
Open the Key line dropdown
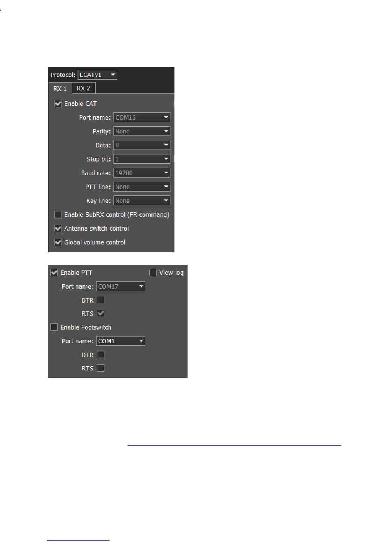pyautogui.click(x=142, y=201)
